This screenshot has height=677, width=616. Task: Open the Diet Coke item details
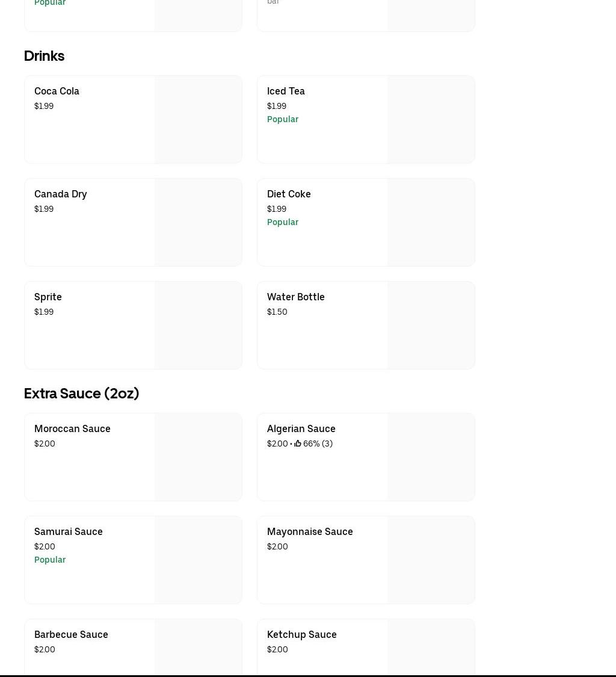point(289,194)
